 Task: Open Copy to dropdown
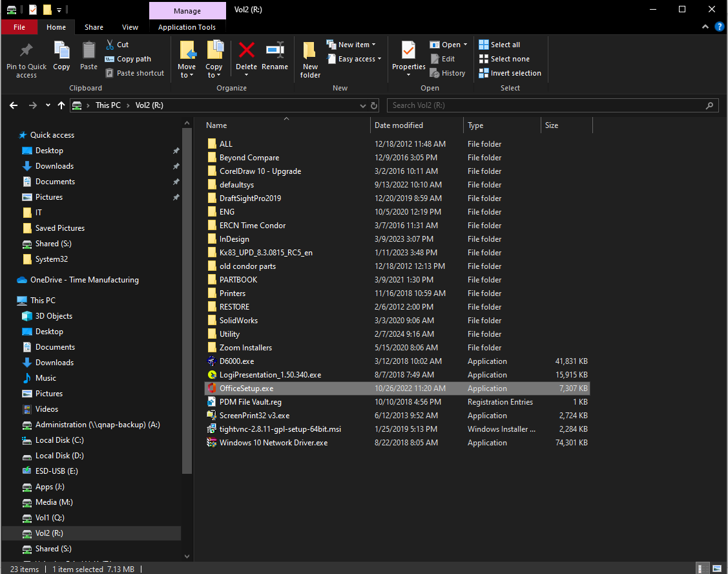tap(214, 70)
